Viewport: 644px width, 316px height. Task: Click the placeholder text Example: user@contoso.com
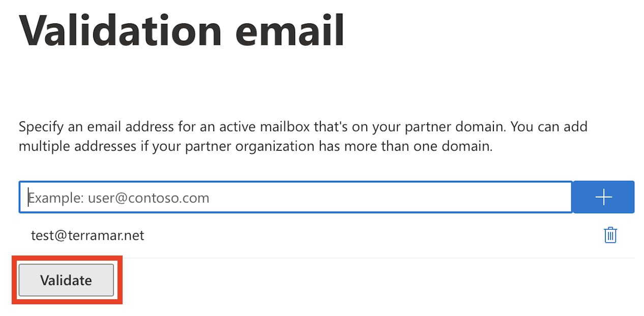click(119, 198)
